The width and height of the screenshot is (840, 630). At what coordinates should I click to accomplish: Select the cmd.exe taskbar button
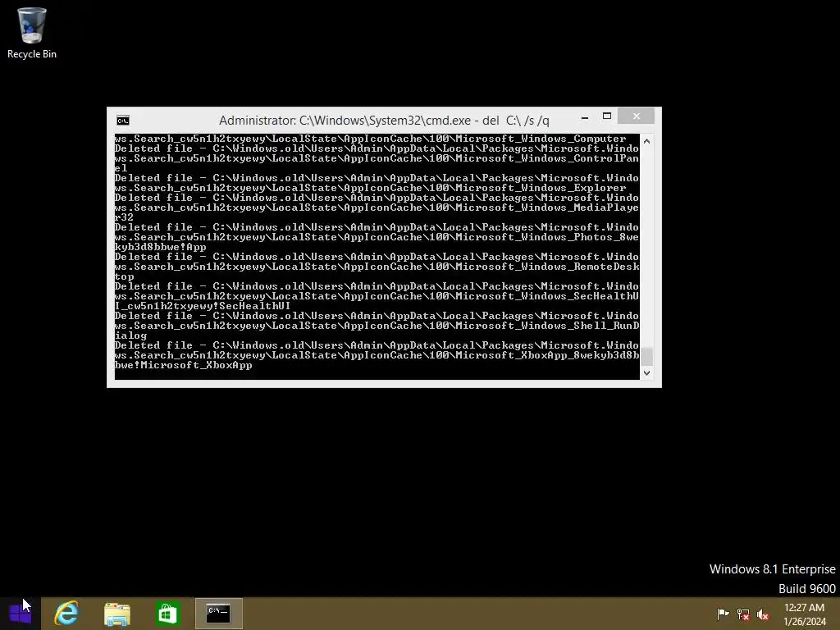pos(218,614)
